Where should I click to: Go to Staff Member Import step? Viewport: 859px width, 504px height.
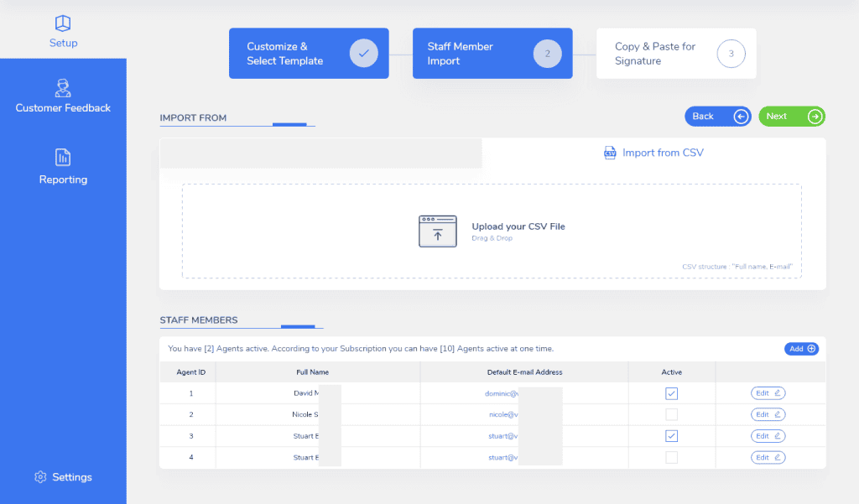coord(492,54)
